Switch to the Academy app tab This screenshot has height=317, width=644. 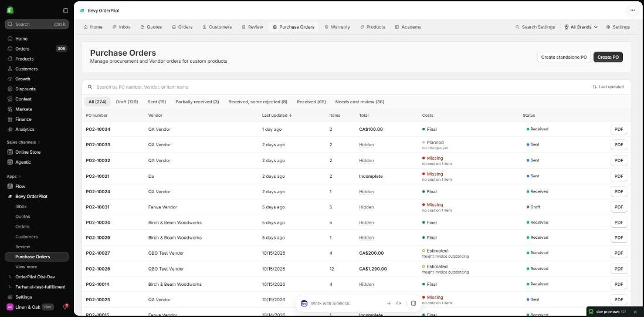click(x=408, y=27)
